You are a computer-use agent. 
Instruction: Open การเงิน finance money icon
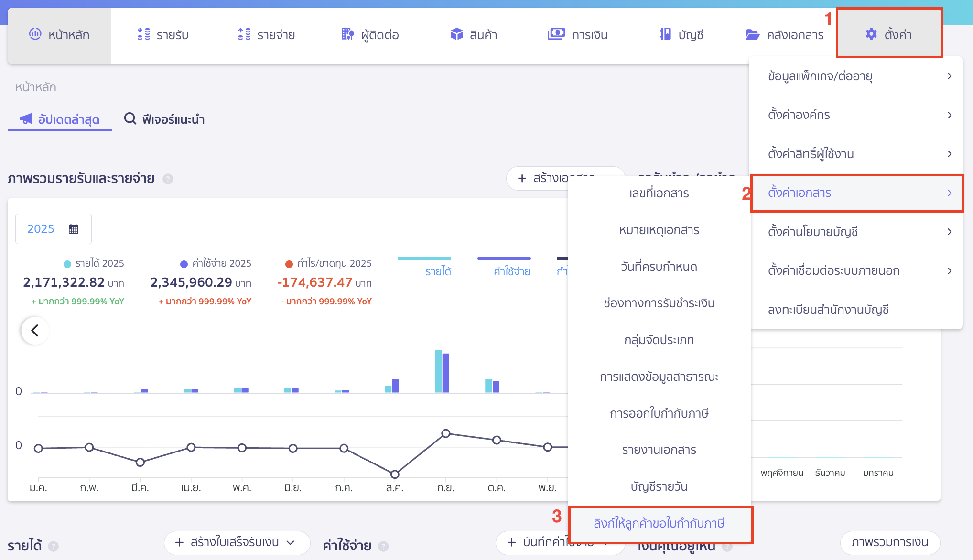tap(555, 34)
